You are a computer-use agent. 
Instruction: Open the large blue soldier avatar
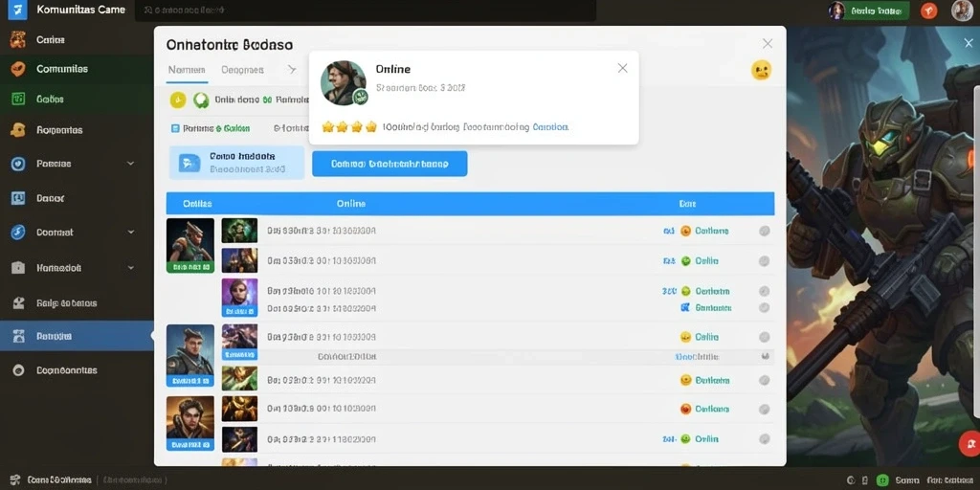coord(190,356)
